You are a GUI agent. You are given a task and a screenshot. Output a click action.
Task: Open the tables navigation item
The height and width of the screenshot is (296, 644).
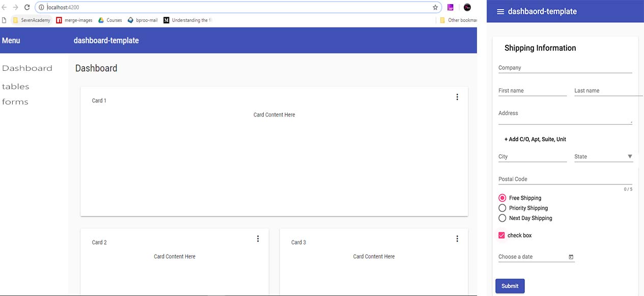coord(15,86)
